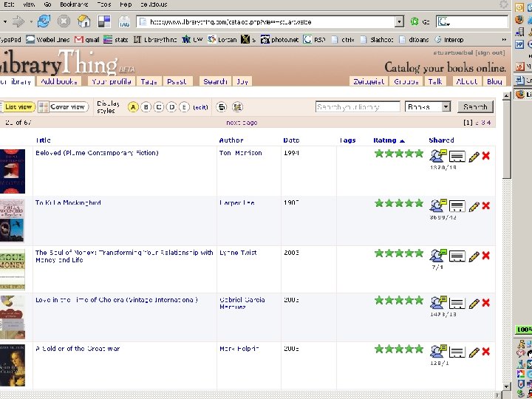Edit Beloved with the pencil icon
Screen dimensions: 532x399
474,157
